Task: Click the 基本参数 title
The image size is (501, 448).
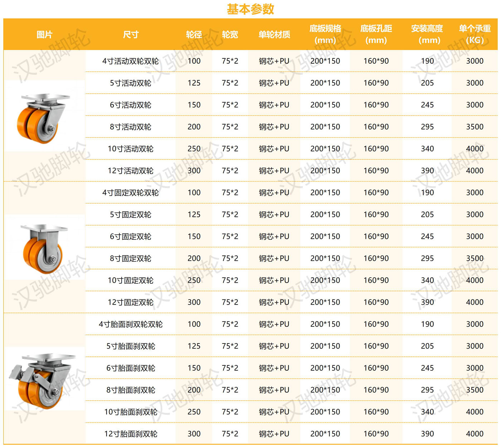Action: [x=250, y=9]
